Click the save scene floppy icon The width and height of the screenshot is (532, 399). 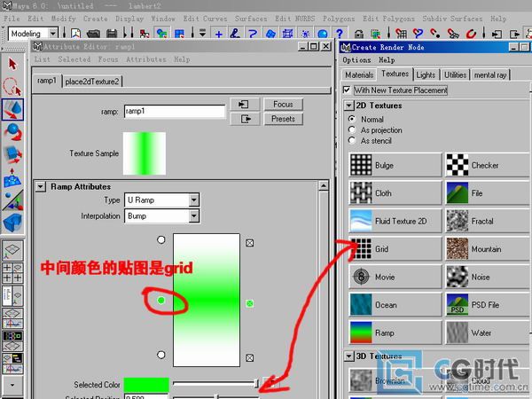coord(112,34)
